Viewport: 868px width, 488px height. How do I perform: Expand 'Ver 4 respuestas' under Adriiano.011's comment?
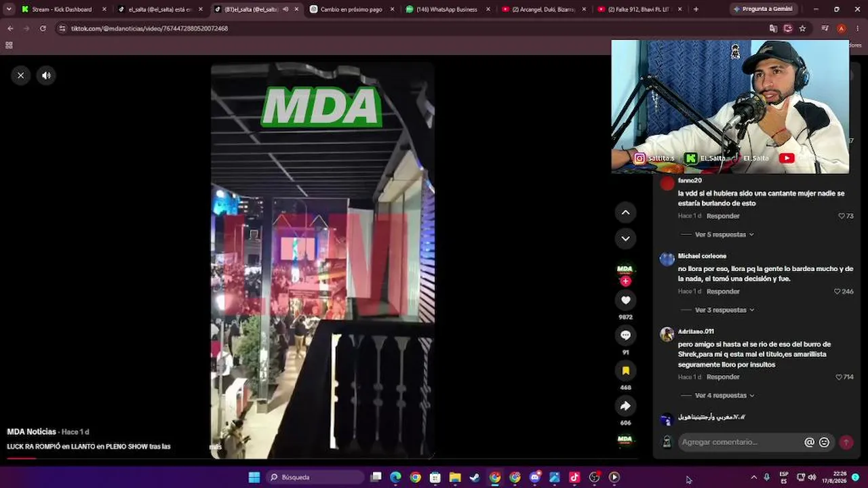click(x=724, y=395)
